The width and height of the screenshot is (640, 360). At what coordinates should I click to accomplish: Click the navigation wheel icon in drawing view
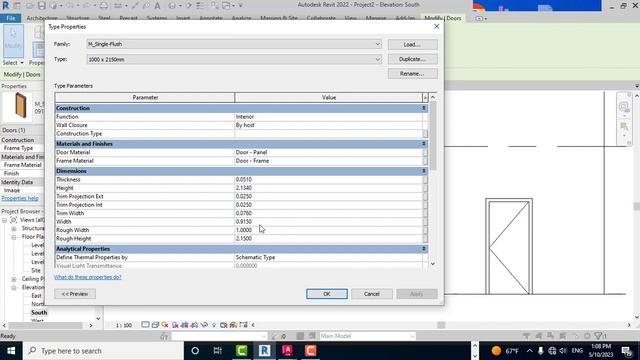coord(624,107)
